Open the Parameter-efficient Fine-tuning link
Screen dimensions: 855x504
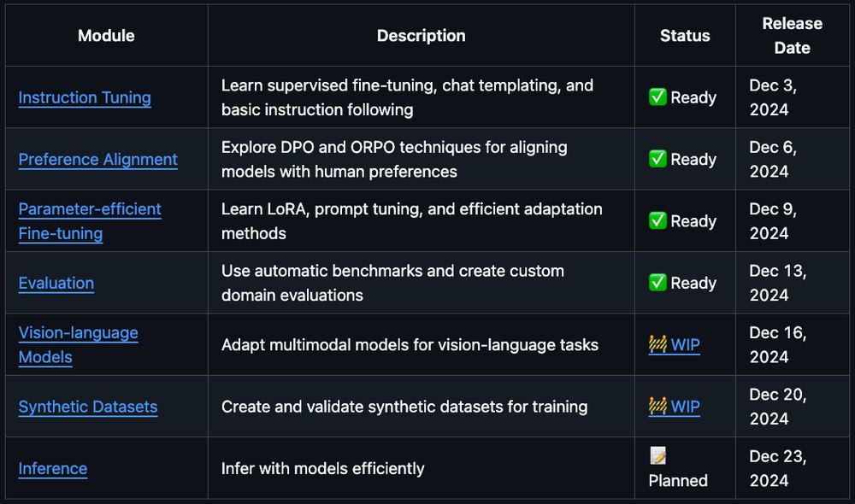pos(89,209)
